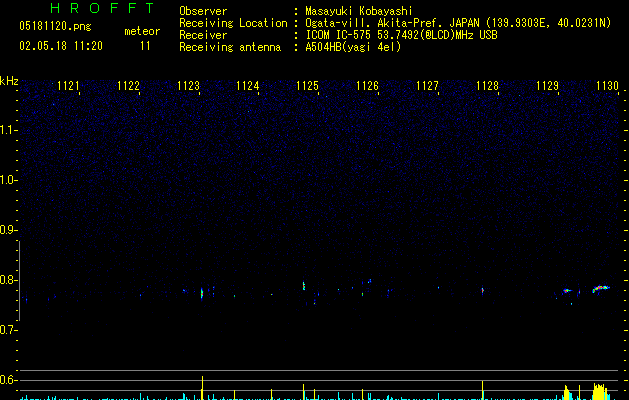
Task: Click the antenna A504HB(yagi 4el) text
Action: click(353, 47)
